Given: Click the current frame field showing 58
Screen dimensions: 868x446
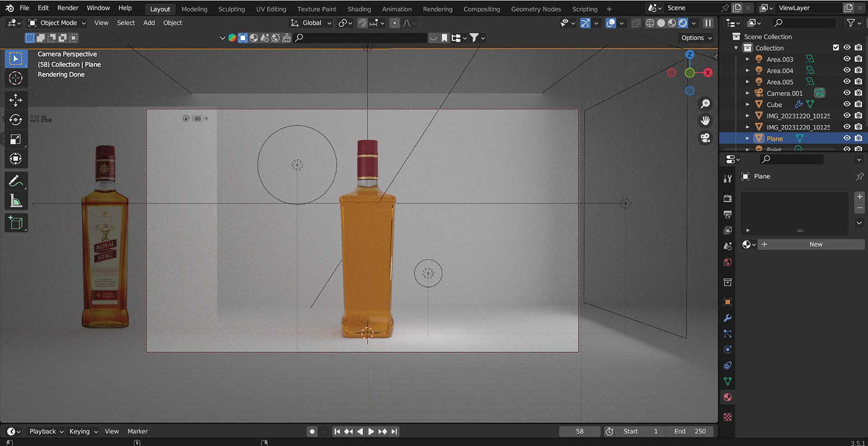Looking at the screenshot, I should click(580, 432).
